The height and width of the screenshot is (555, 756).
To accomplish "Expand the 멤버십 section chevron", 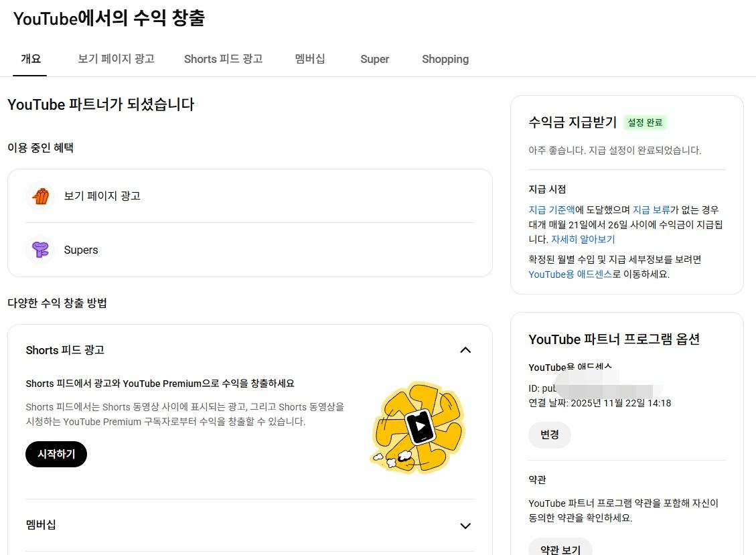I will pos(465,526).
